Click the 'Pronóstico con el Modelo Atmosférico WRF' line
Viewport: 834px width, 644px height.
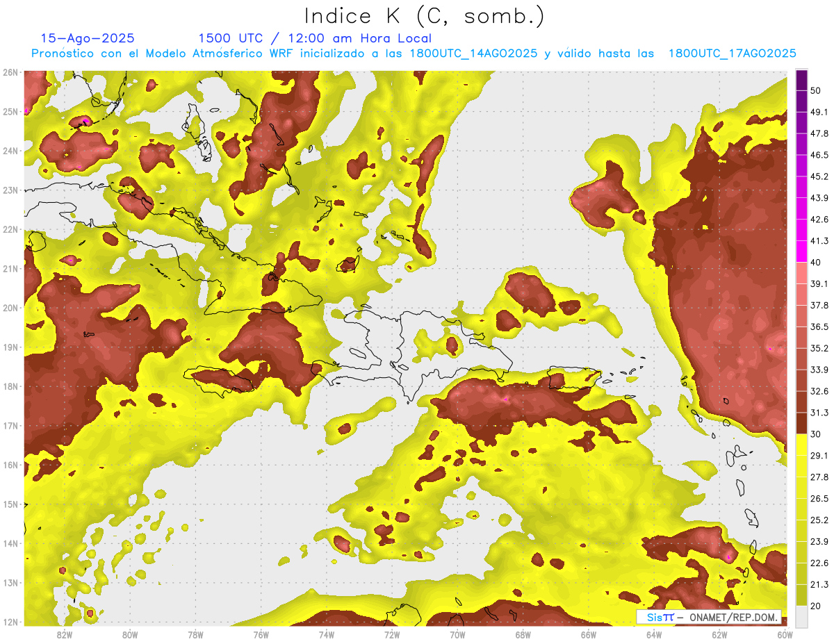414,53
